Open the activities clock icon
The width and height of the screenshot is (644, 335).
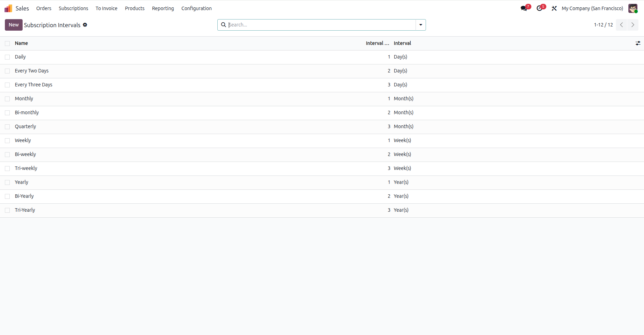[x=540, y=8]
